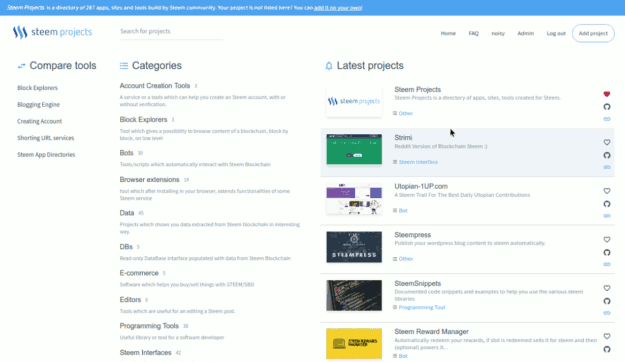
Task: Favorite Steem Reward Manager with the heart
Action: (607, 336)
